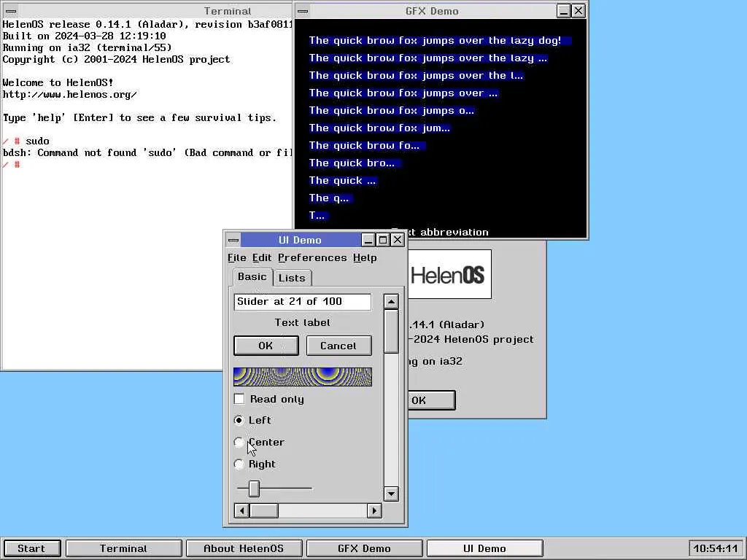Screen dimensions: 747x560
Task: Click OK in the About HelenOS window
Action: coord(431,400)
